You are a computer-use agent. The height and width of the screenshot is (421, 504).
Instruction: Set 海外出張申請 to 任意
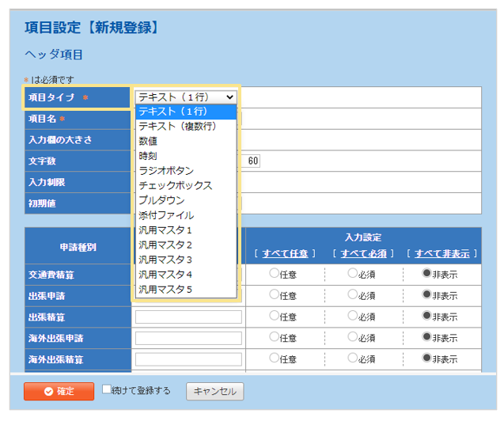[275, 337]
